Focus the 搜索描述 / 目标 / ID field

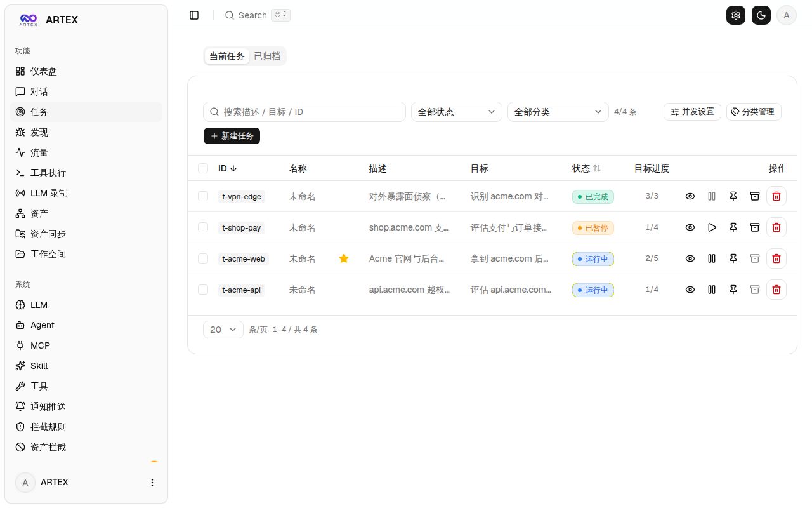point(304,112)
